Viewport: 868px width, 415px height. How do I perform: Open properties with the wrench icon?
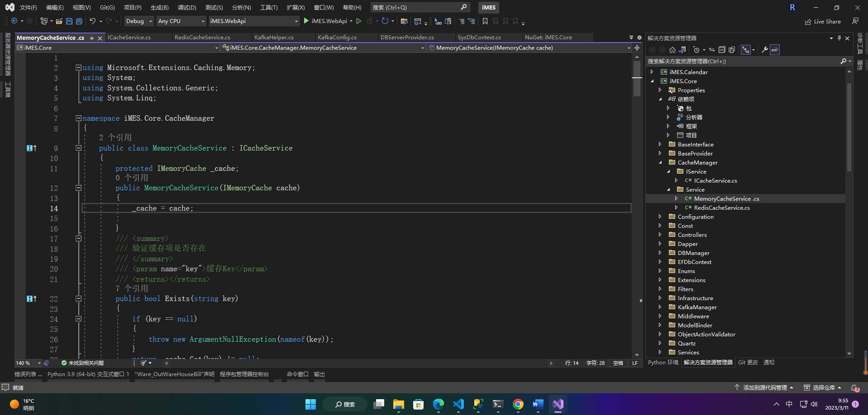765,50
